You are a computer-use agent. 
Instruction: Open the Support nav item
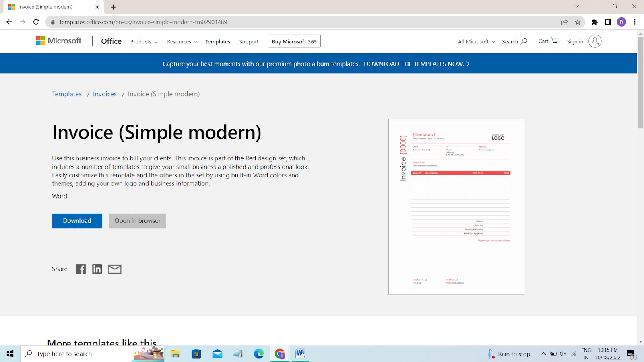[x=249, y=42]
